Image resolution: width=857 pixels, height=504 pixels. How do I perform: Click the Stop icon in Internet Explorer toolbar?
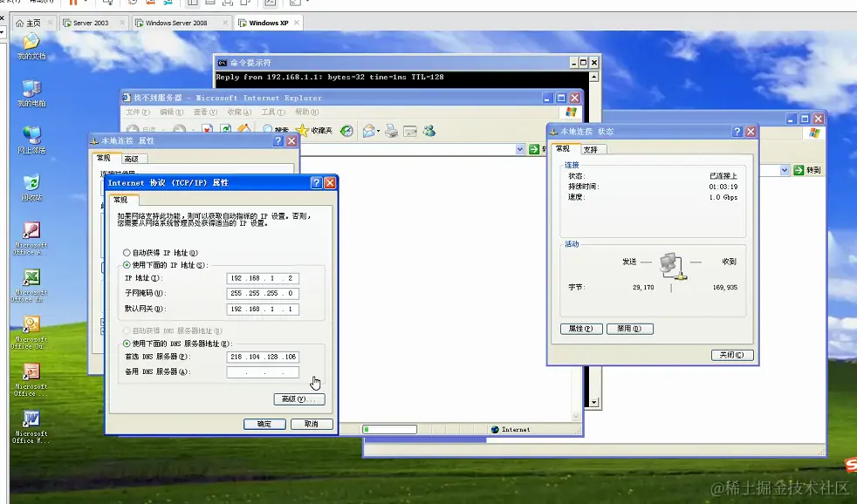[207, 130]
